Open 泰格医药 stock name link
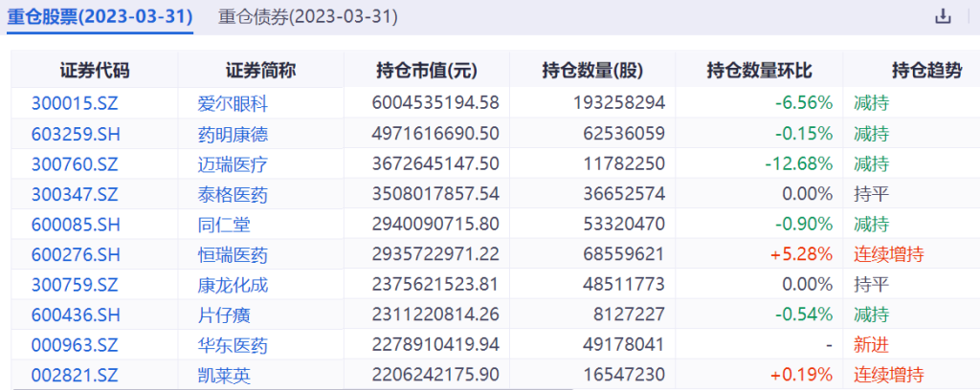This screenshot has height=390, width=980. (x=232, y=195)
